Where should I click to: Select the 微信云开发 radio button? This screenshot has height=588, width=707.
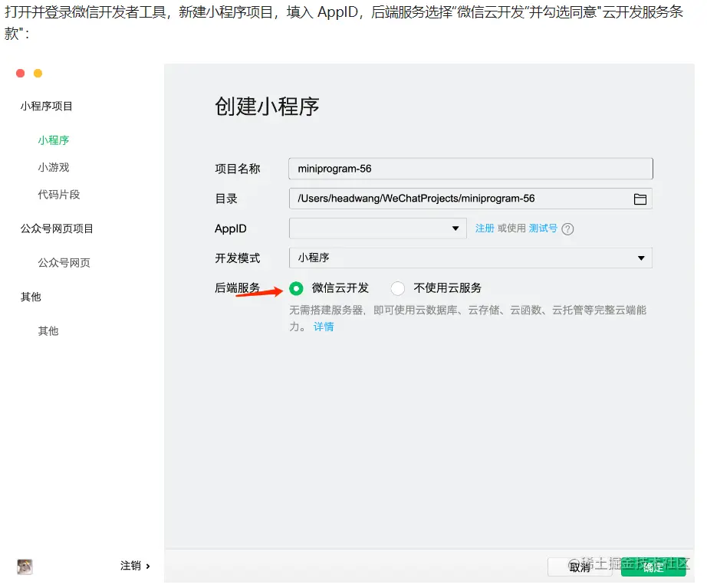296,288
